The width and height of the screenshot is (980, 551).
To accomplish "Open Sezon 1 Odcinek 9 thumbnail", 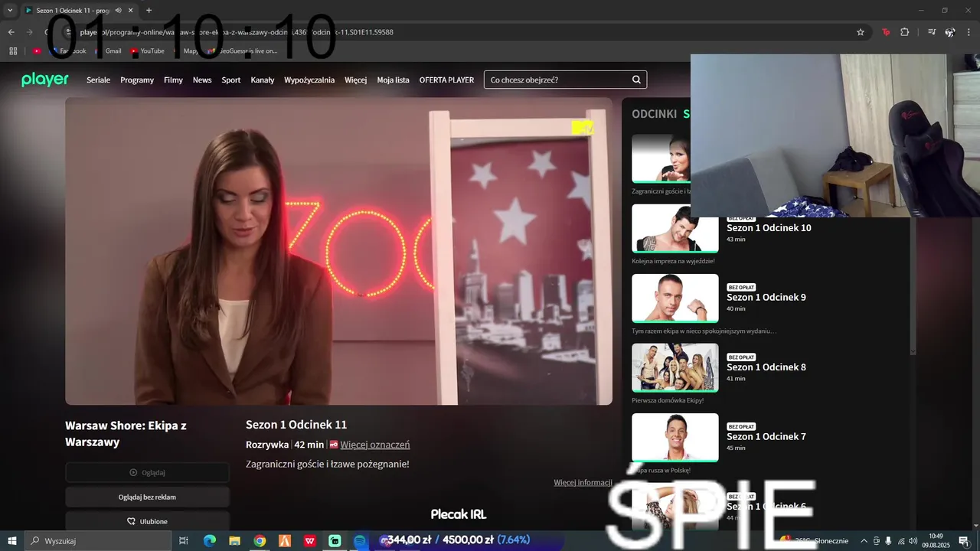I will click(x=675, y=298).
